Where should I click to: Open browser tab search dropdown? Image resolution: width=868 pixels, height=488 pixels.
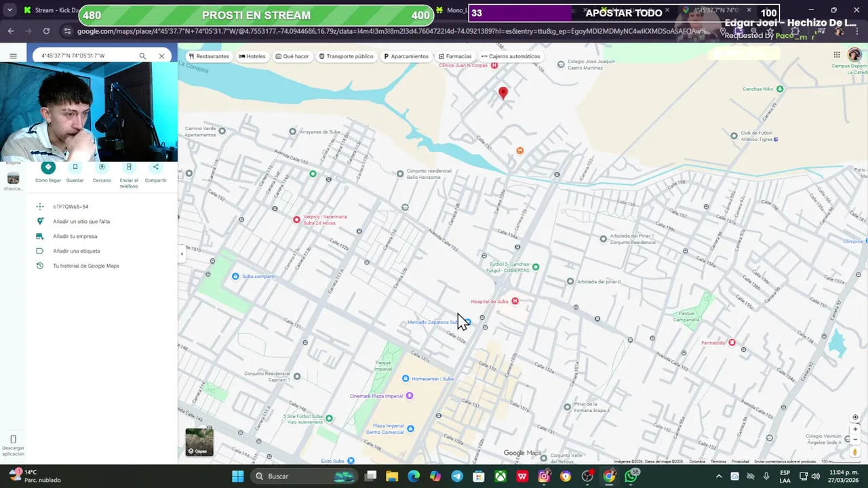[9, 10]
